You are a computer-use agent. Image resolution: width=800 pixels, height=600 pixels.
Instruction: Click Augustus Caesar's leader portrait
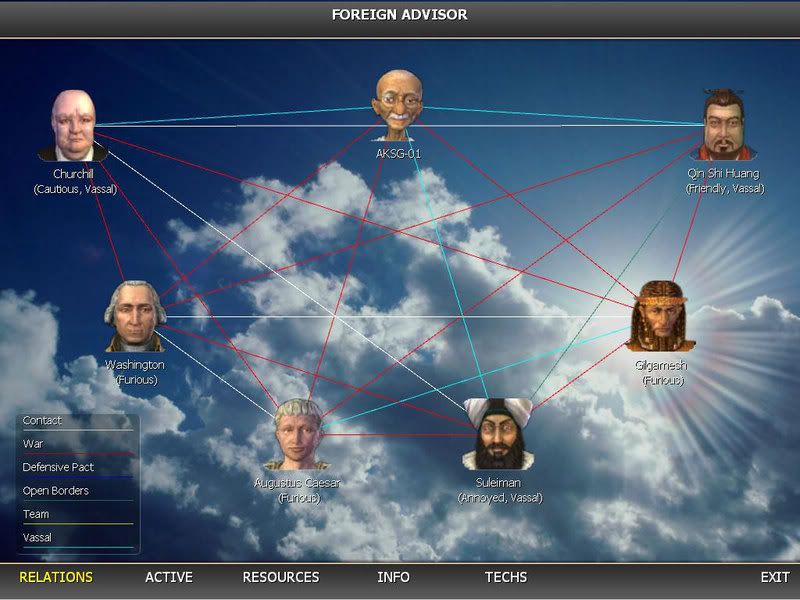[x=298, y=435]
